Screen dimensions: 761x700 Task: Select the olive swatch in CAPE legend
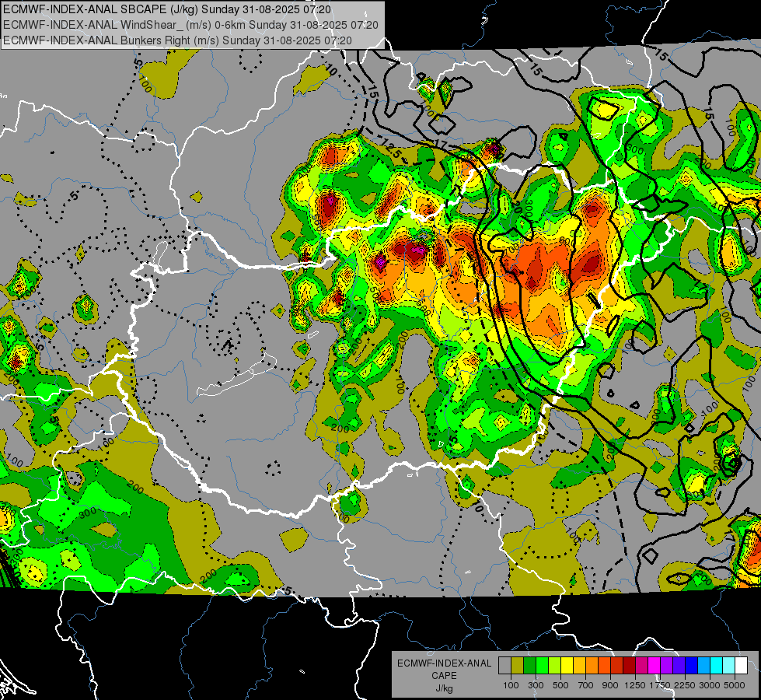pos(518,665)
